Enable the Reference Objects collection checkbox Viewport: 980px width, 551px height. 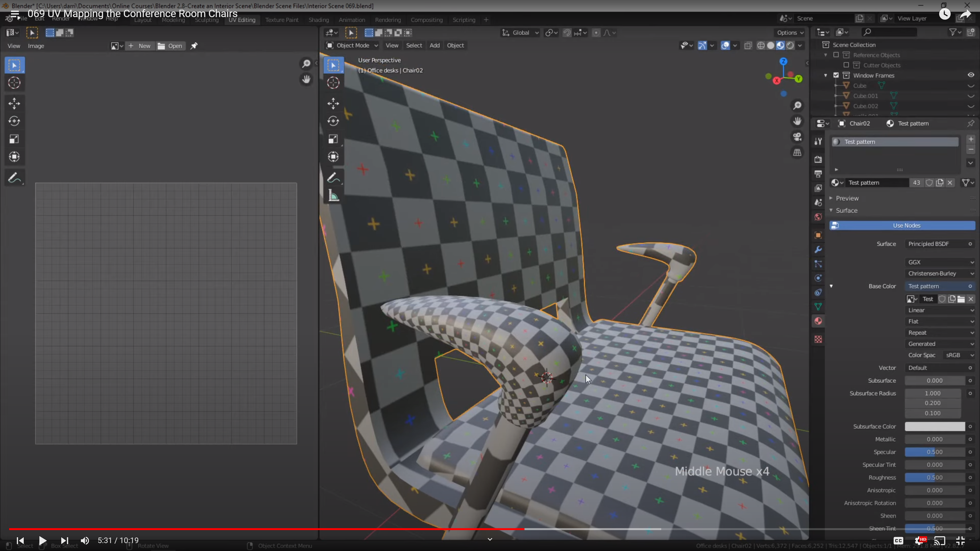click(836, 55)
